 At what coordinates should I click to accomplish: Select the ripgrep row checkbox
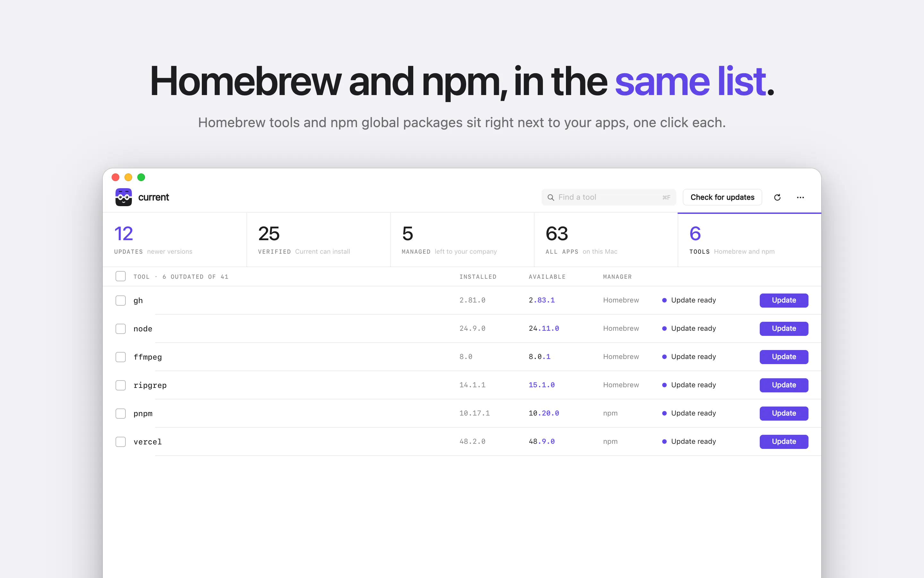pyautogui.click(x=121, y=385)
